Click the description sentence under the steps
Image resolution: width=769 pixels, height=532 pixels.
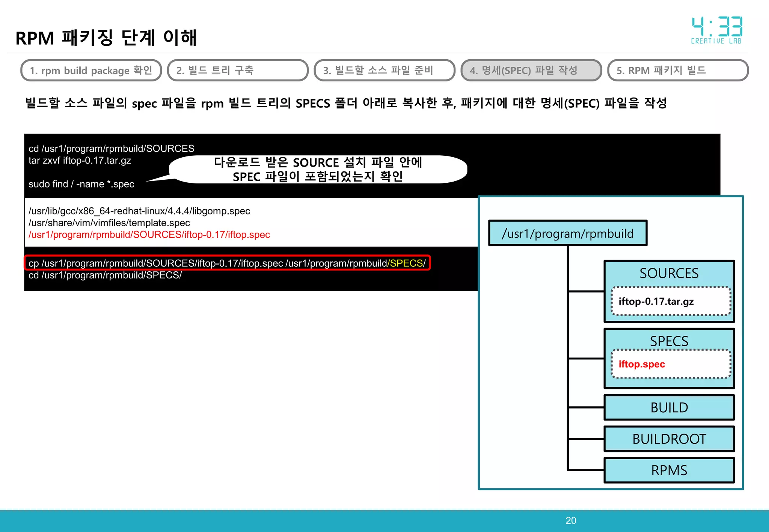(x=346, y=103)
